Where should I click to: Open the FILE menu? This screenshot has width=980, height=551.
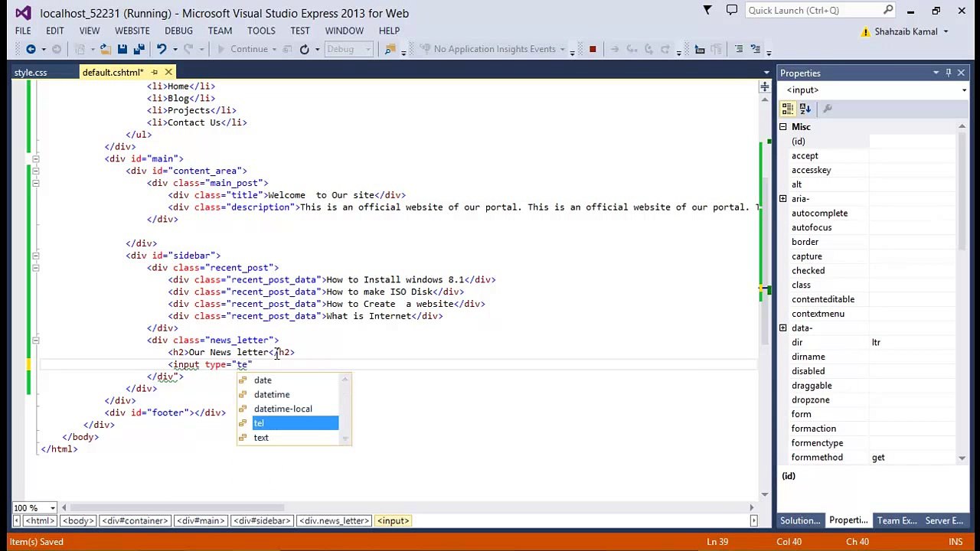23,31
